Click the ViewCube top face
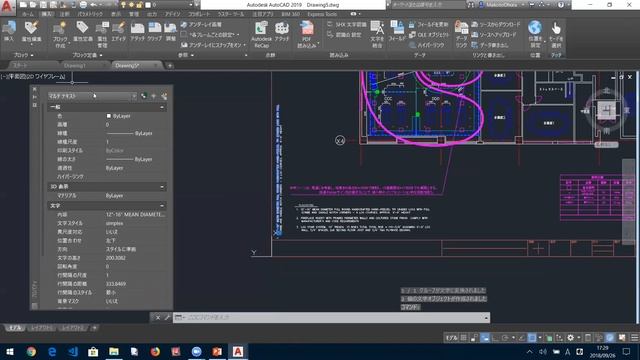 (x=607, y=110)
